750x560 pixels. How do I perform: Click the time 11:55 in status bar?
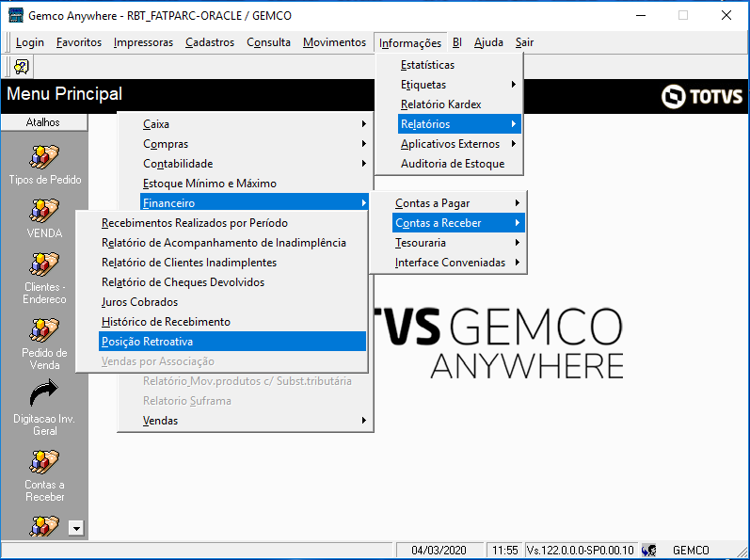coord(504,550)
